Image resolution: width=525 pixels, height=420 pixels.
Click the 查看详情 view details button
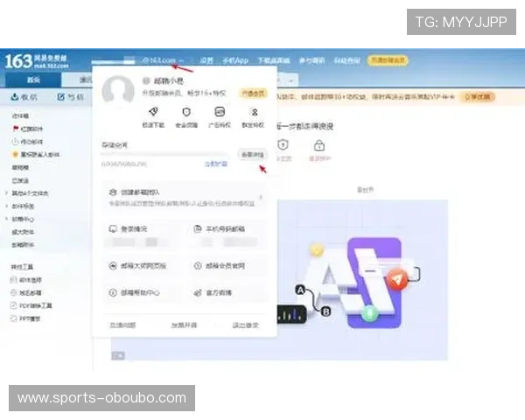[x=253, y=155]
